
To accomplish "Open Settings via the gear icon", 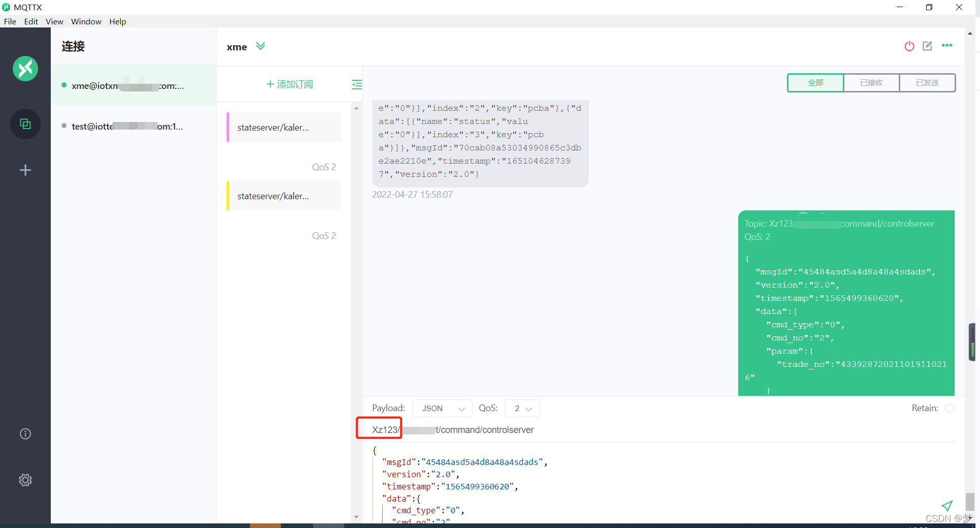I will click(25, 480).
